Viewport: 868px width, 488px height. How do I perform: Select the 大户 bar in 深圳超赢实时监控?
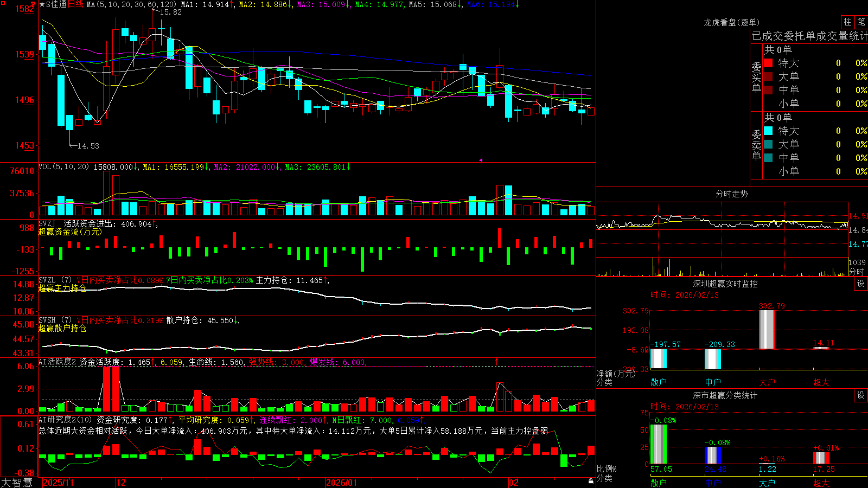[x=767, y=329]
